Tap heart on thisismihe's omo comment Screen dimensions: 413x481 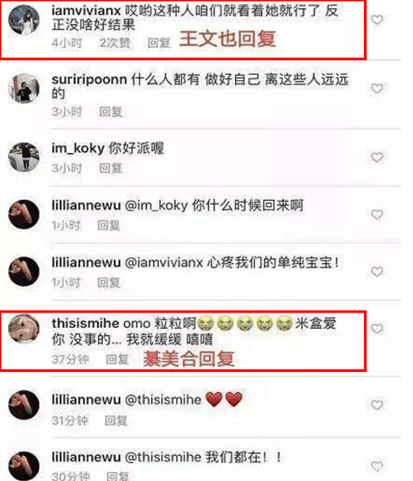pyautogui.click(x=377, y=329)
